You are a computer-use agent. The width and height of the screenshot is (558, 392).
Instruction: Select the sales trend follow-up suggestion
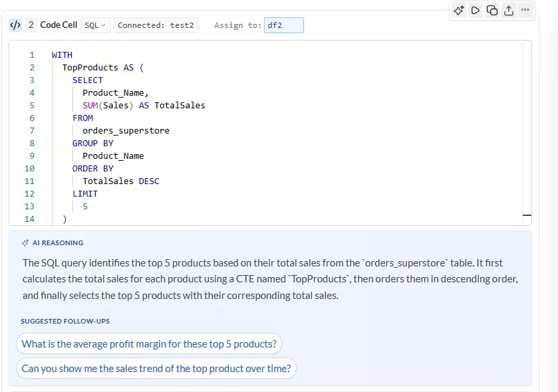(156, 369)
